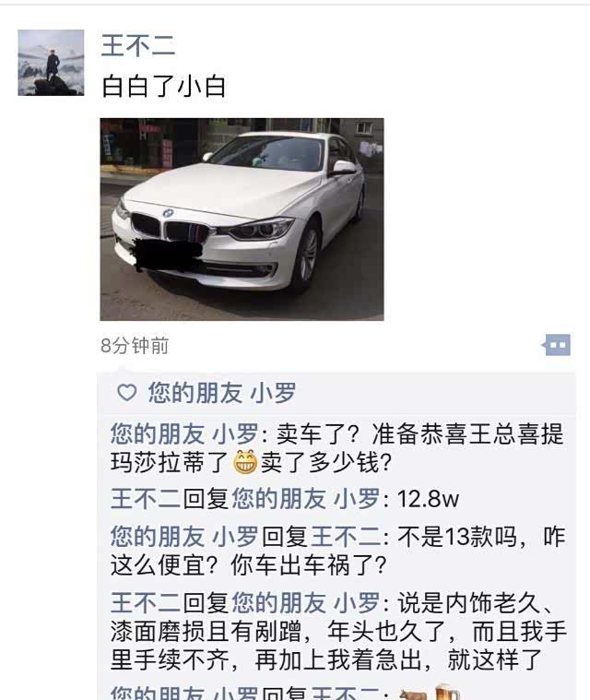
Task: Reply to the 12.8w comment
Action: (285, 498)
